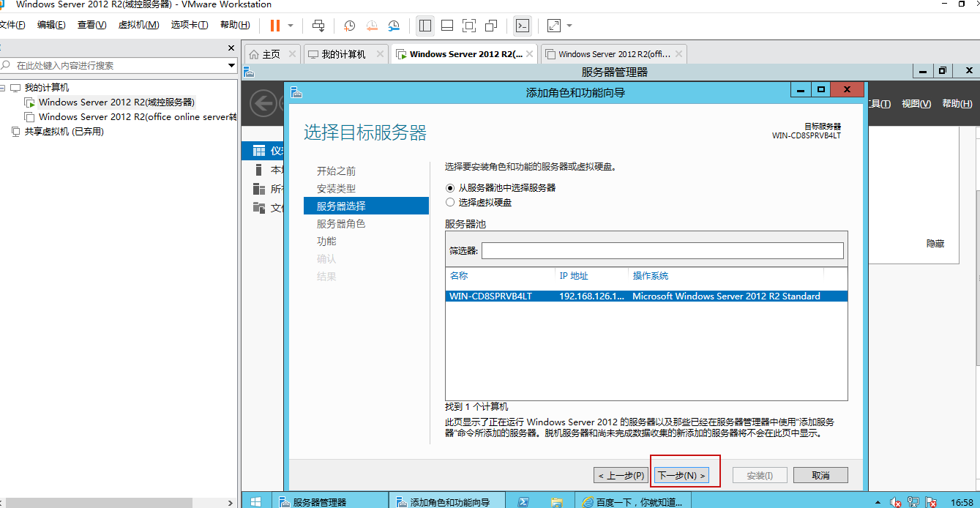The image size is (980, 508).
Task: Toggle the thumbnail bar view icon
Action: pyautogui.click(x=447, y=26)
